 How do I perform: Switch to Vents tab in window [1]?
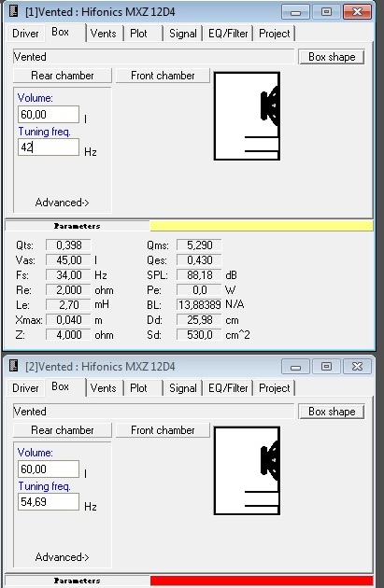click(103, 34)
